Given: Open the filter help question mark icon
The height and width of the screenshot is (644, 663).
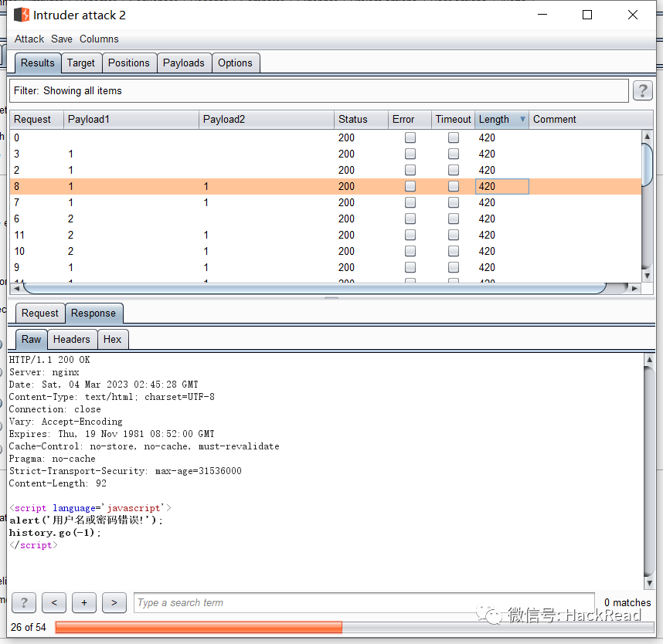Looking at the screenshot, I should coord(642,90).
